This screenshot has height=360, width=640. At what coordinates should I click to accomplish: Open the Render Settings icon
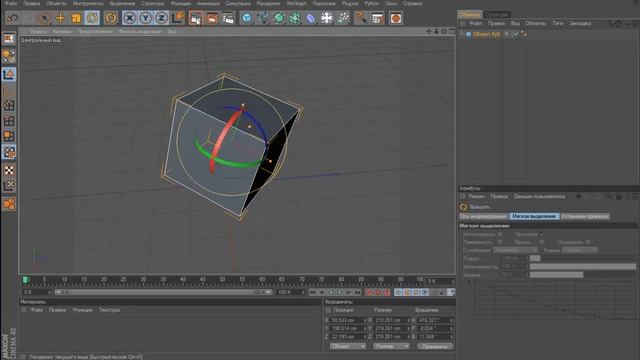(x=228, y=18)
